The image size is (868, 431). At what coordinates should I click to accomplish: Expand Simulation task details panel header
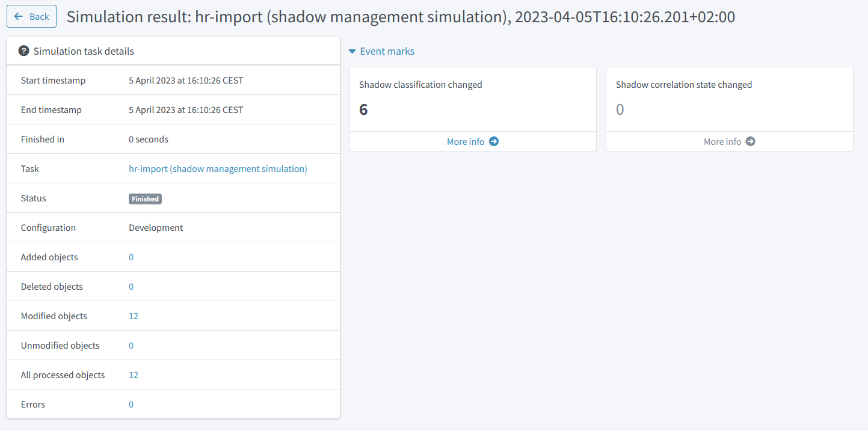point(83,51)
